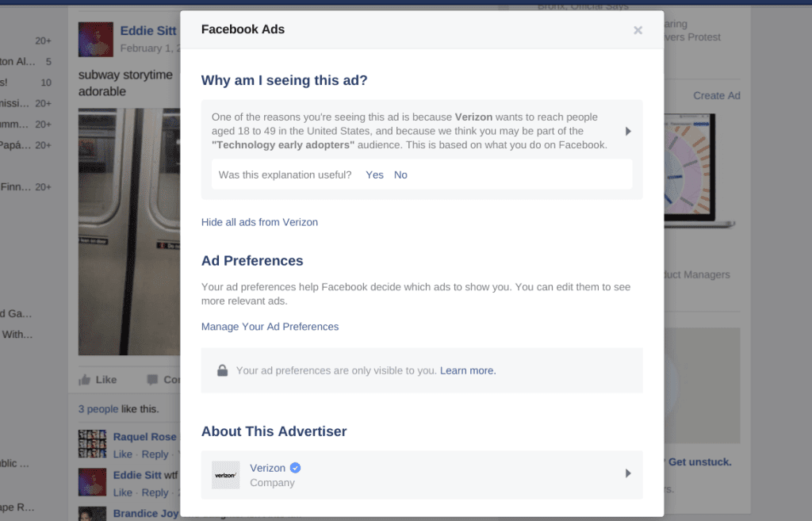The height and width of the screenshot is (521, 812).
Task: Close the Facebook Ads dialog
Action: [x=638, y=30]
